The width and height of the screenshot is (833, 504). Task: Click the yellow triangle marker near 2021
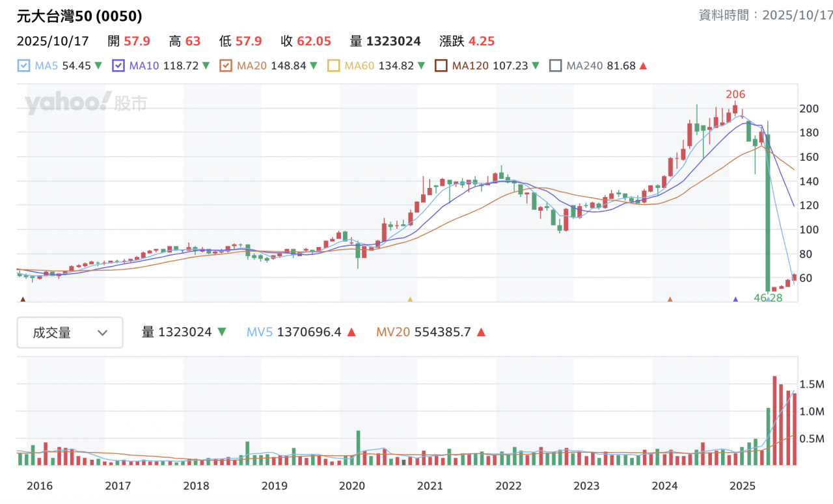410,299
